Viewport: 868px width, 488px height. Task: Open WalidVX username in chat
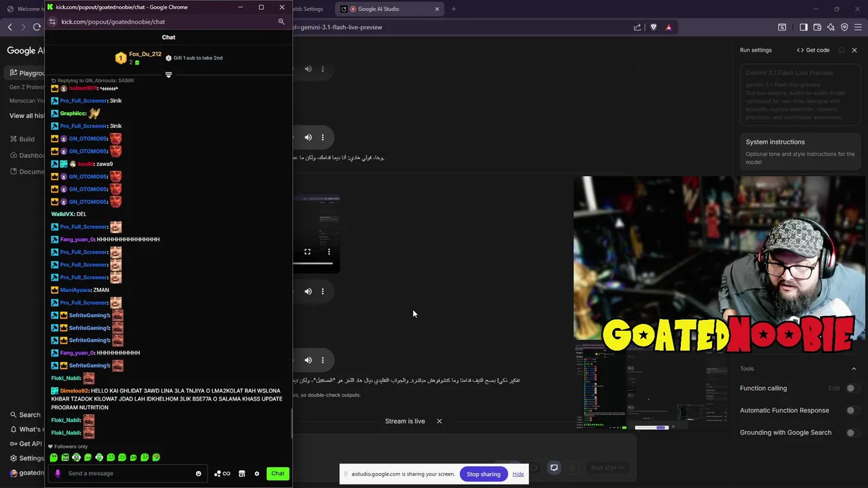[62, 214]
